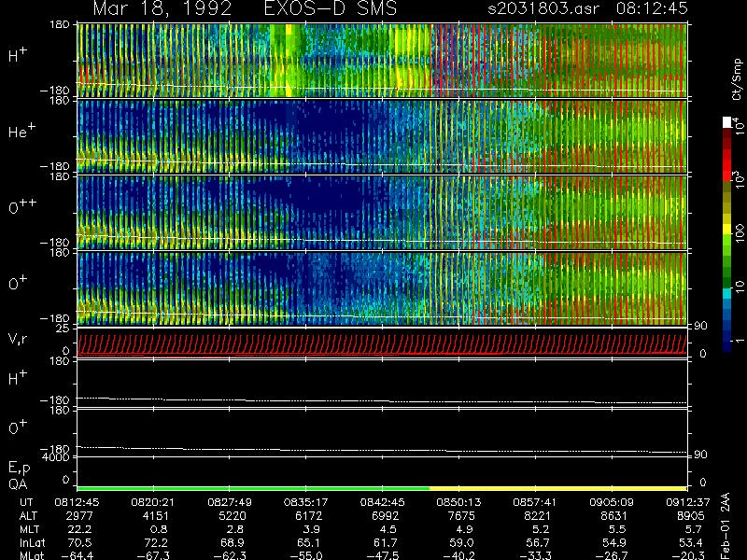Click the He+ panel label

(21, 131)
